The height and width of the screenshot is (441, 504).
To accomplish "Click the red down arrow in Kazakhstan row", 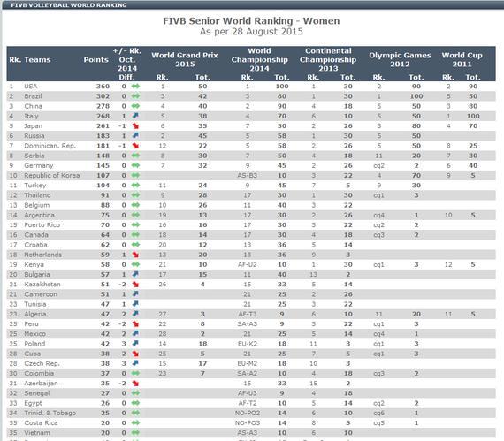I will pyautogui.click(x=135, y=285).
